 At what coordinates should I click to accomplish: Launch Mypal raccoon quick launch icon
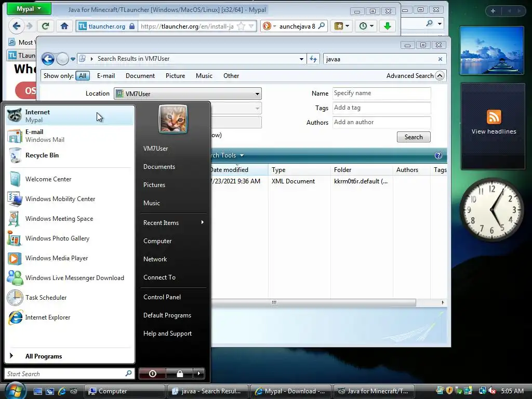(74, 391)
